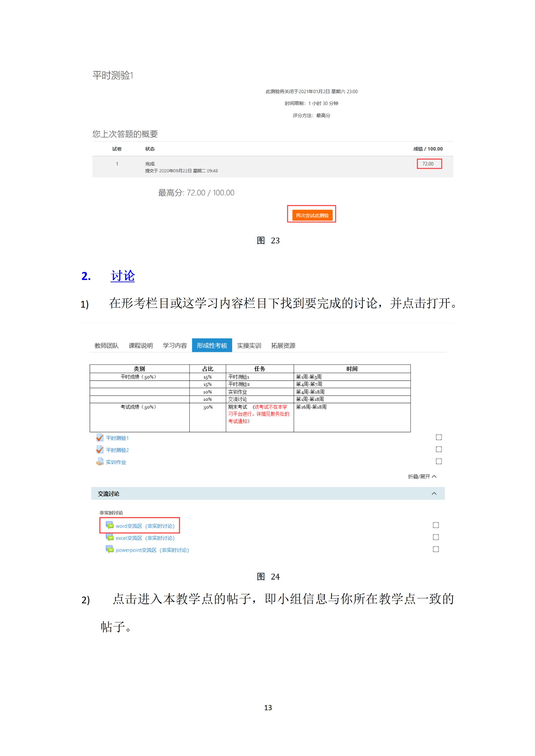This screenshot has width=535, height=756.
Task: Tick completion box for 平时测验2
Action: 439,449
